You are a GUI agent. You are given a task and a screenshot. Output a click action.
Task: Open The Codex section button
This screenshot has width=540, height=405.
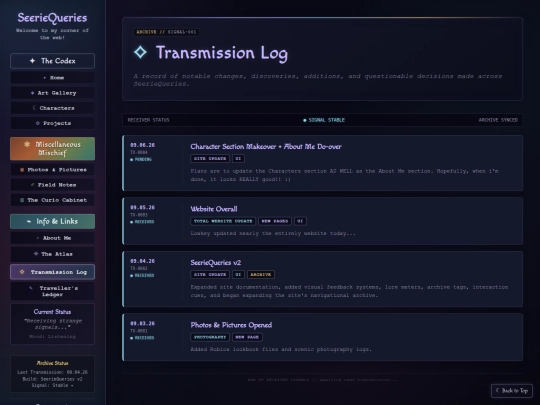coord(52,61)
